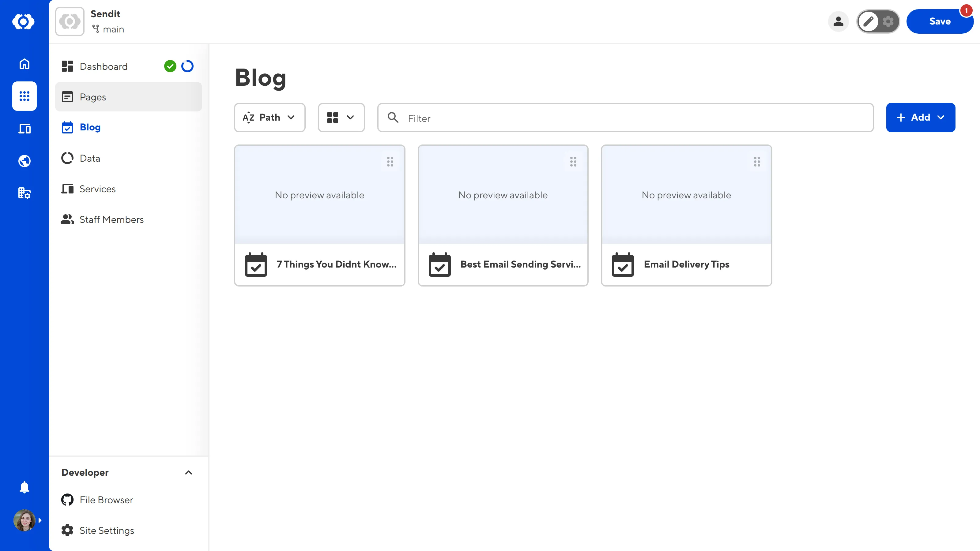The height and width of the screenshot is (551, 980).
Task: Open Staff Members from the sidebar
Action: click(x=111, y=219)
